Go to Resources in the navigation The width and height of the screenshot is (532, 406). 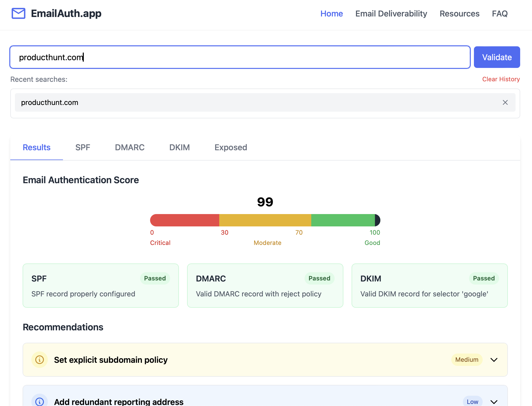click(x=460, y=13)
